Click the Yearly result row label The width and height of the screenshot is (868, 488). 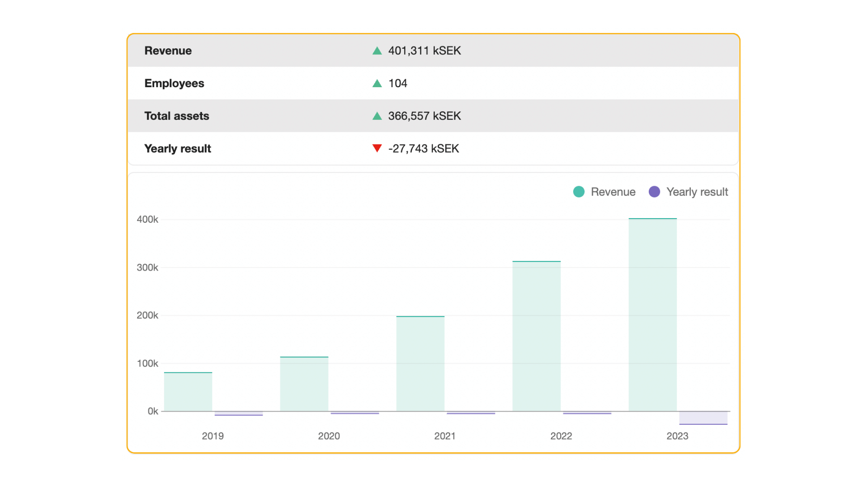pos(178,149)
